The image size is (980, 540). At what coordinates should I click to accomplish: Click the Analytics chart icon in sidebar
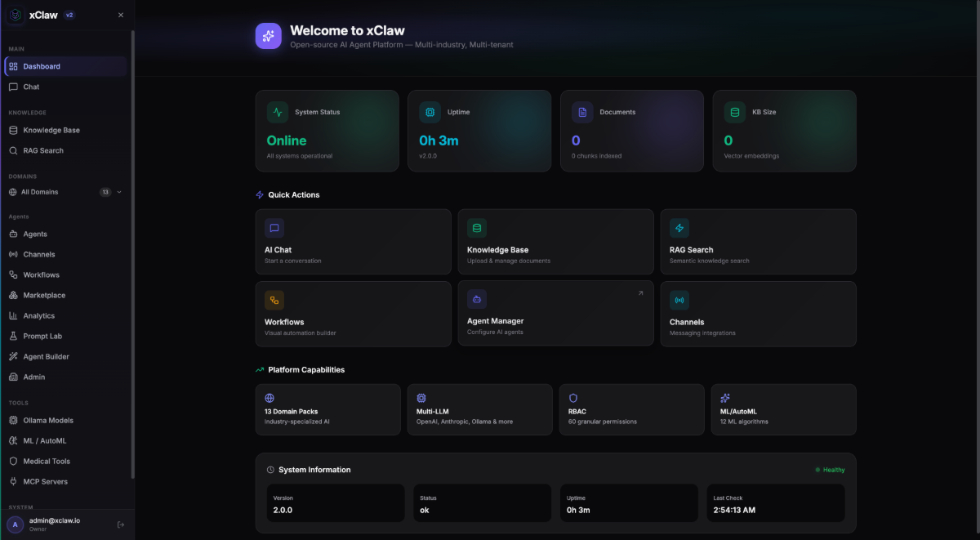pos(13,315)
